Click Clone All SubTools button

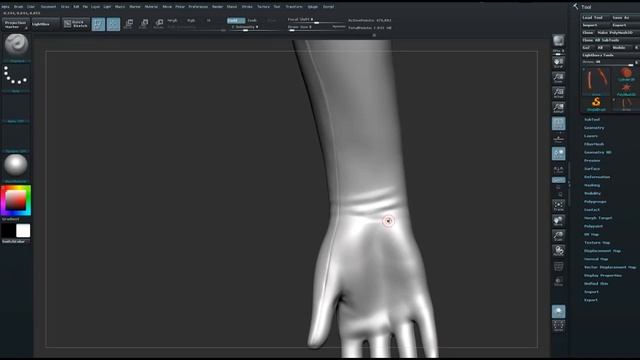(x=610, y=40)
